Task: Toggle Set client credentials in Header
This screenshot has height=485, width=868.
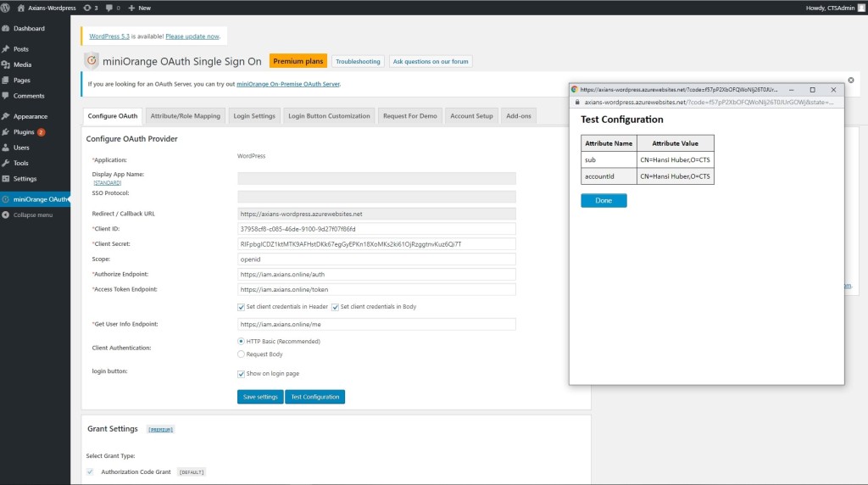Action: coord(242,307)
